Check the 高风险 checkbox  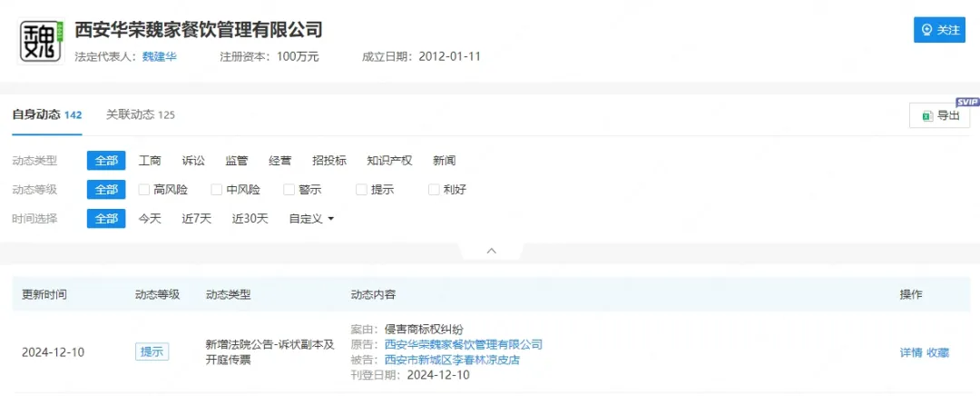(144, 190)
